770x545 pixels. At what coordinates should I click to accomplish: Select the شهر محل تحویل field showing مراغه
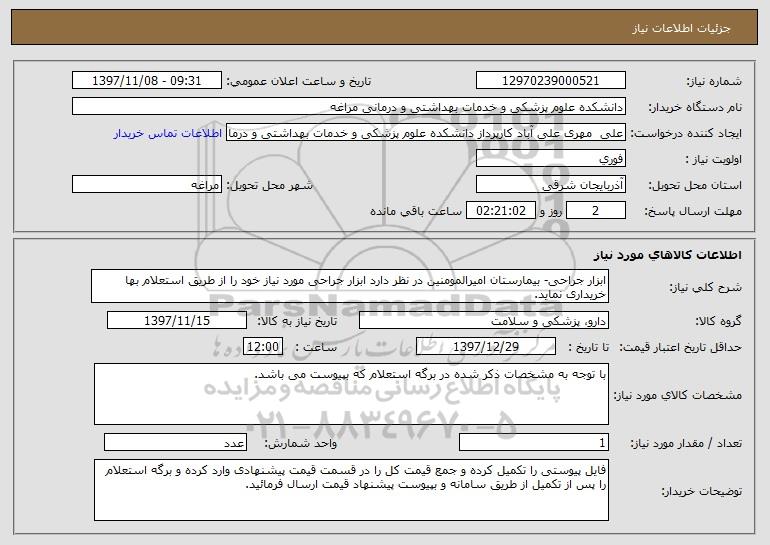(x=146, y=185)
